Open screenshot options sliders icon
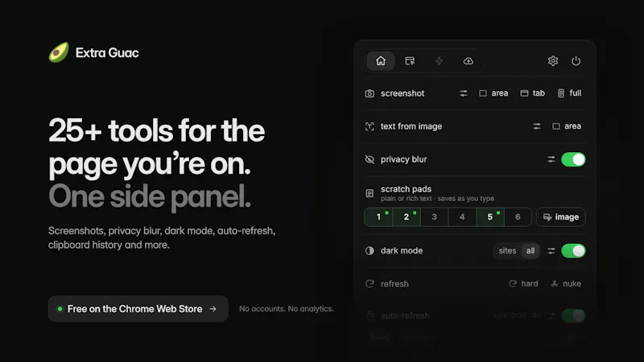Viewport: 644px width, 362px height. [464, 93]
